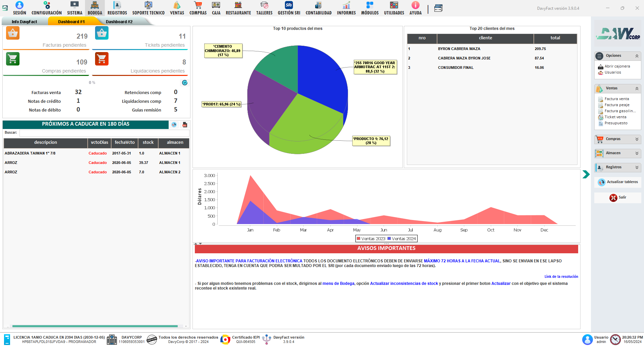Open Link de la resolución

point(561,277)
